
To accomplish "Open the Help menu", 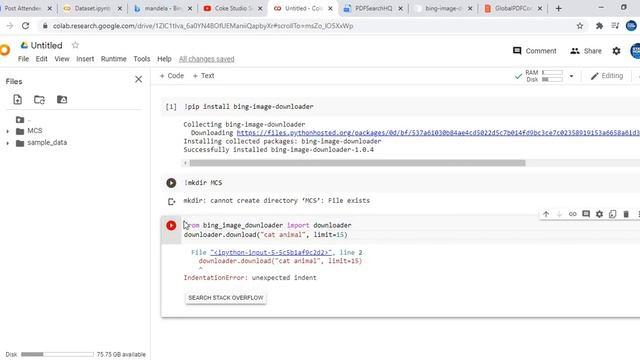I will click(164, 59).
